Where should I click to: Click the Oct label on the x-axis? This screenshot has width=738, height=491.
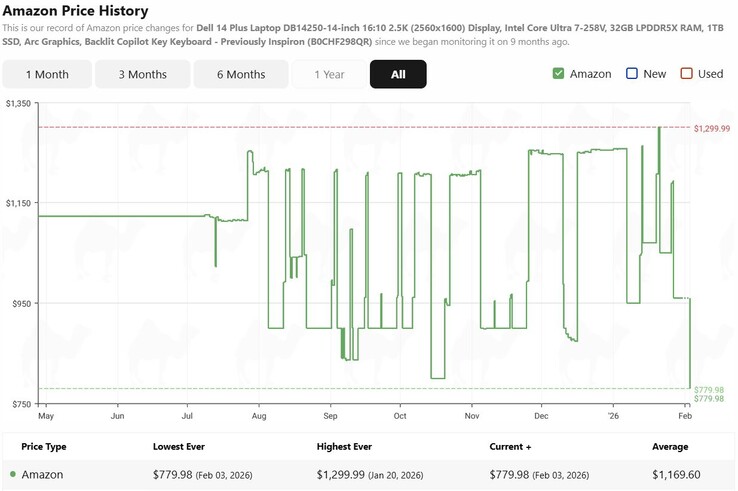point(400,416)
